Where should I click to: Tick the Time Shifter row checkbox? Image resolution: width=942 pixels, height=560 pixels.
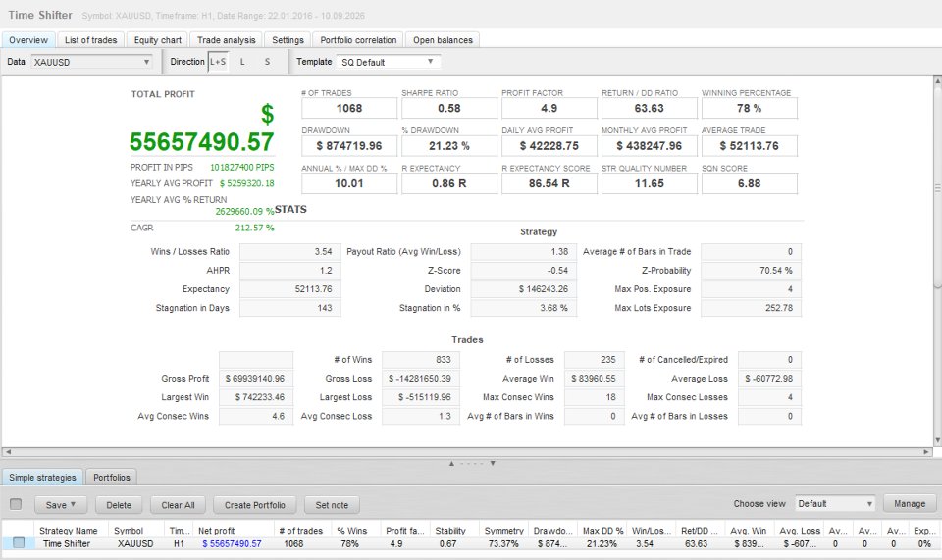[19, 543]
